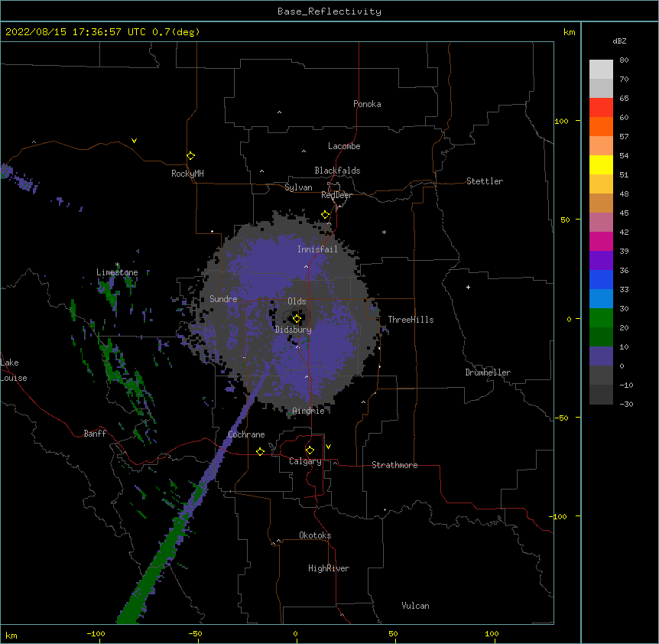Click the RedDeer label
Viewport: 659px width, 644px height.
click(x=336, y=195)
